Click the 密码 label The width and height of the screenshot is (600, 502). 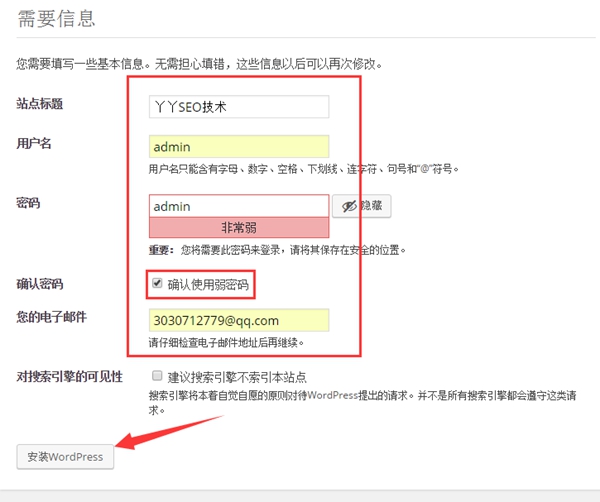(x=28, y=203)
